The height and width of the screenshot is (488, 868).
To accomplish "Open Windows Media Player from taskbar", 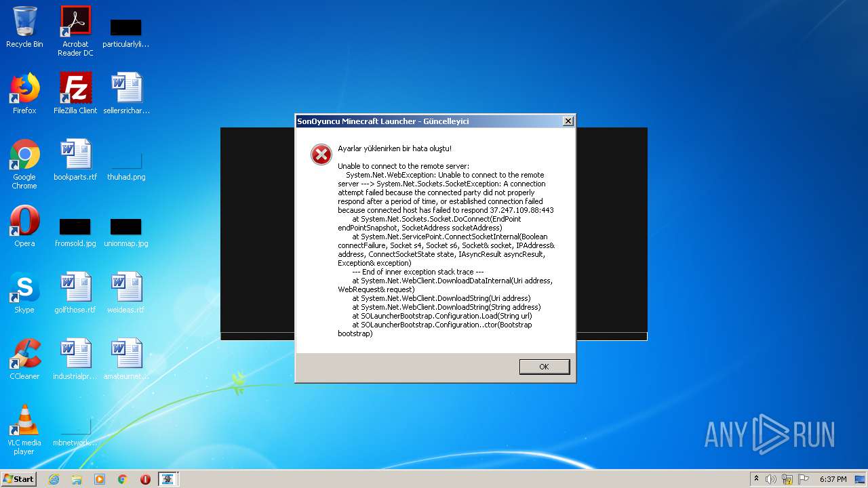I will (x=100, y=479).
